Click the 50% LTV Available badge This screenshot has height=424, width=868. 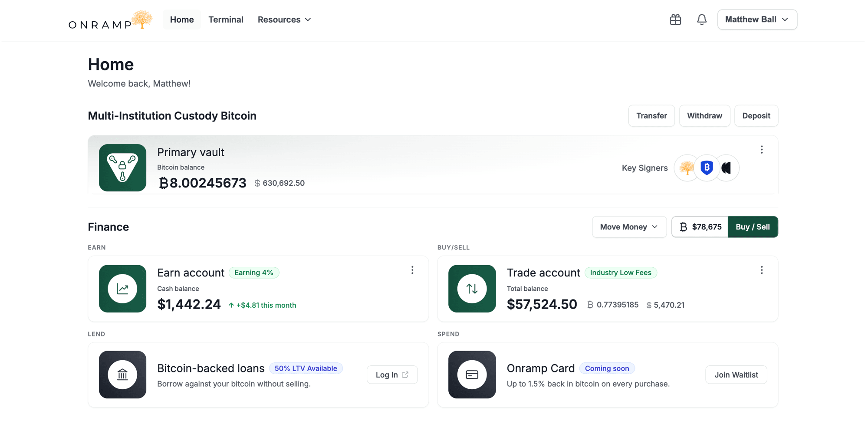click(306, 368)
